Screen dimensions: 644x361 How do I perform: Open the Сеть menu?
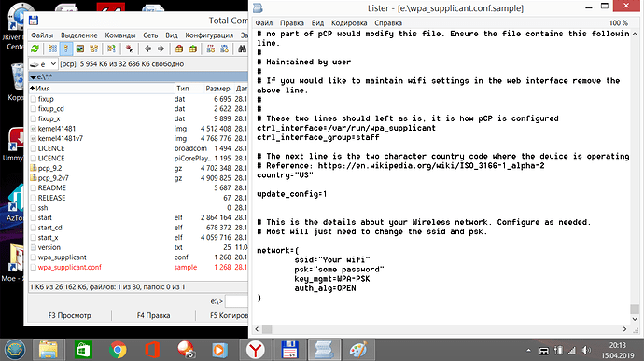150,35
